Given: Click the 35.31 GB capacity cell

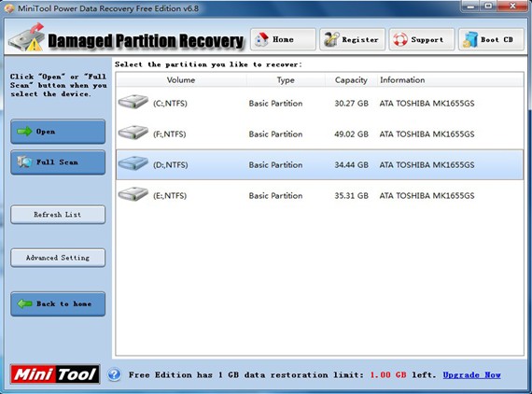Looking at the screenshot, I should (x=351, y=196).
